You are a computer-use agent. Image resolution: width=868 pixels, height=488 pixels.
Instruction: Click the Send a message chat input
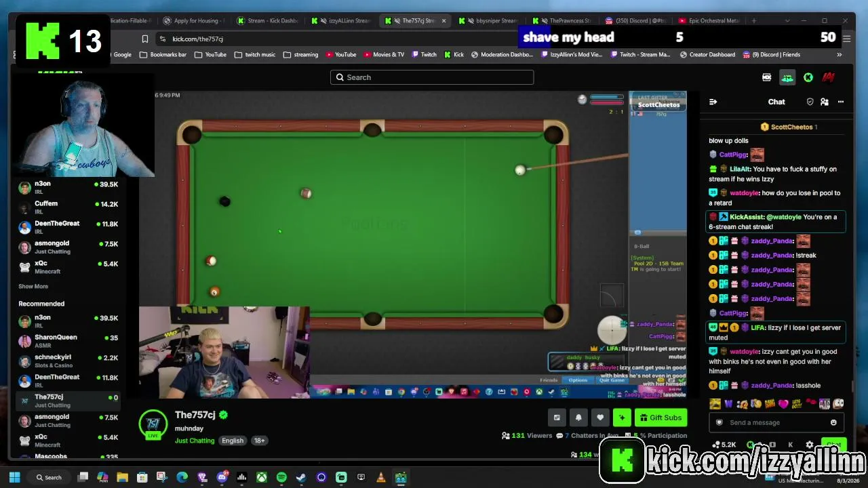pos(776,423)
